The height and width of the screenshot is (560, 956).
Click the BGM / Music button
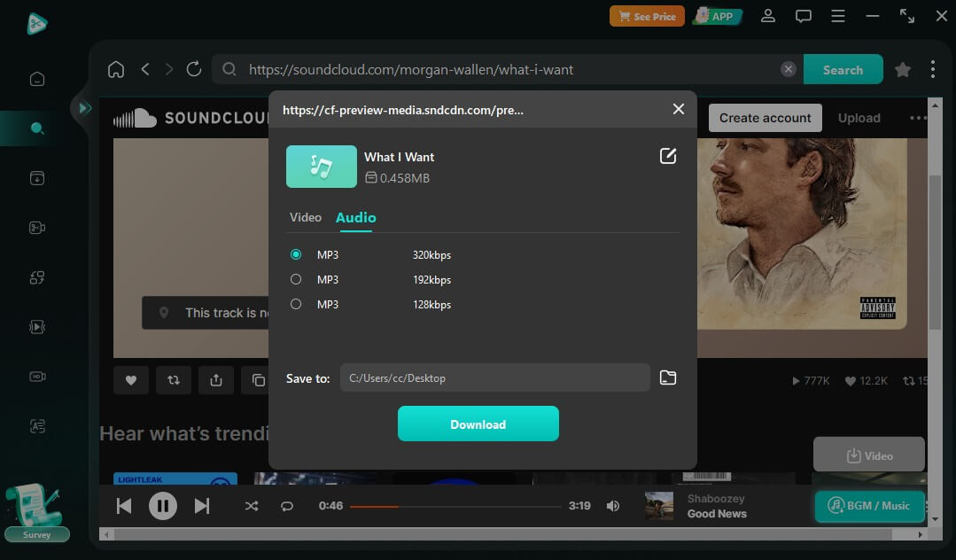869,506
